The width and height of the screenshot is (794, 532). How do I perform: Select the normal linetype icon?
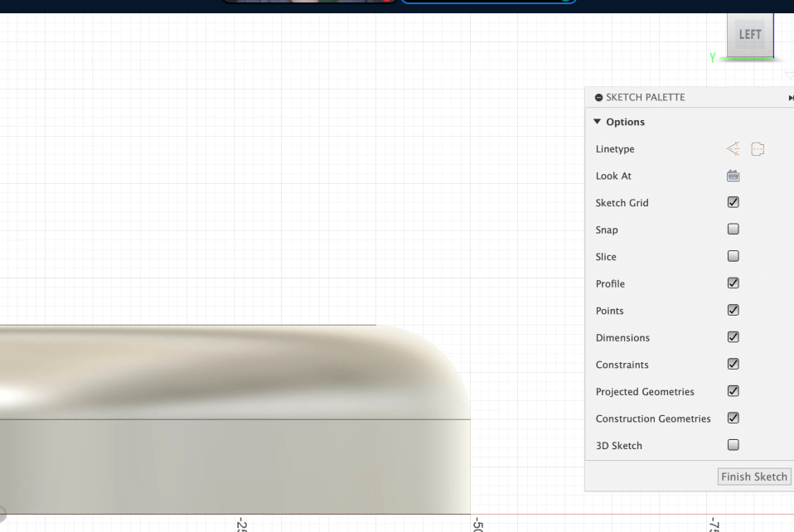pyautogui.click(x=733, y=149)
